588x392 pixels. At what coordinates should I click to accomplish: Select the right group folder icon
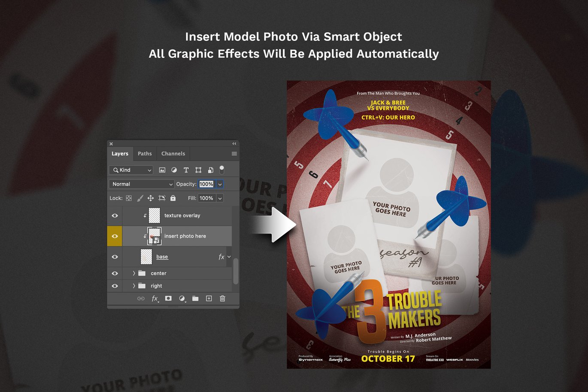tap(142, 286)
